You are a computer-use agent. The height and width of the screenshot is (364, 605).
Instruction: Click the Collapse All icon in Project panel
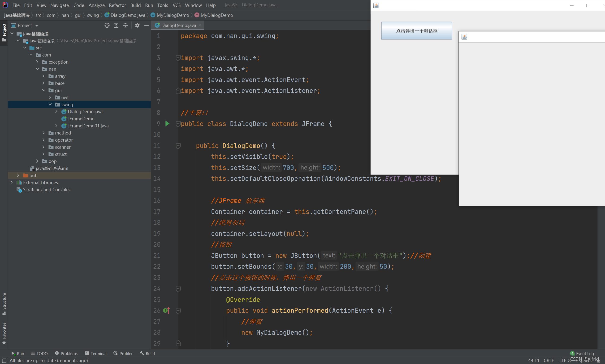tap(125, 25)
